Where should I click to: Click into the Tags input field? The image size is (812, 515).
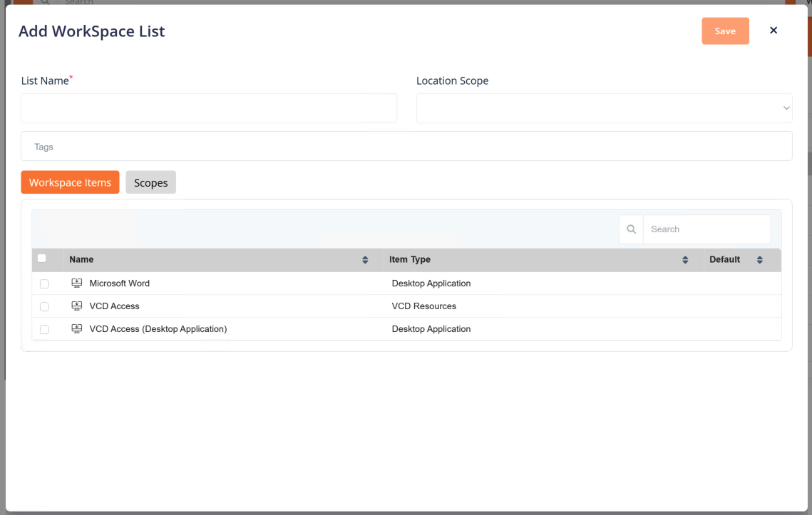pyautogui.click(x=406, y=147)
